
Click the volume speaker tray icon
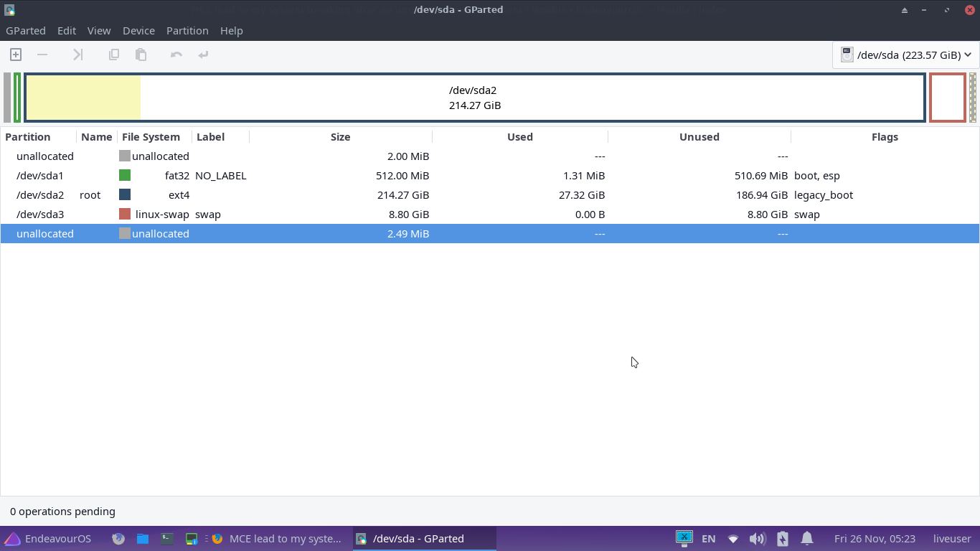pos(757,539)
